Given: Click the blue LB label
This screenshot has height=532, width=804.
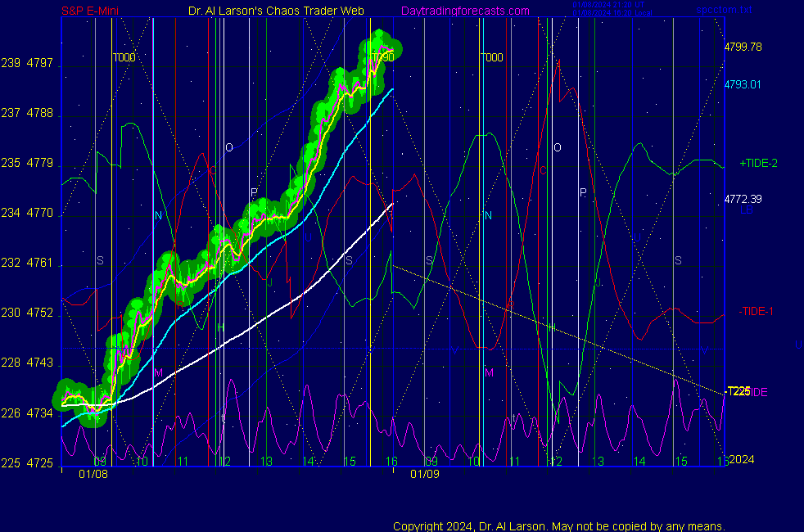Looking at the screenshot, I should [x=747, y=210].
